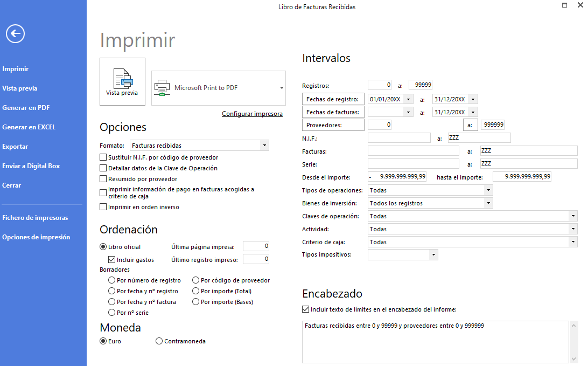
Task: Click the Serie starting input field
Action: tap(413, 164)
